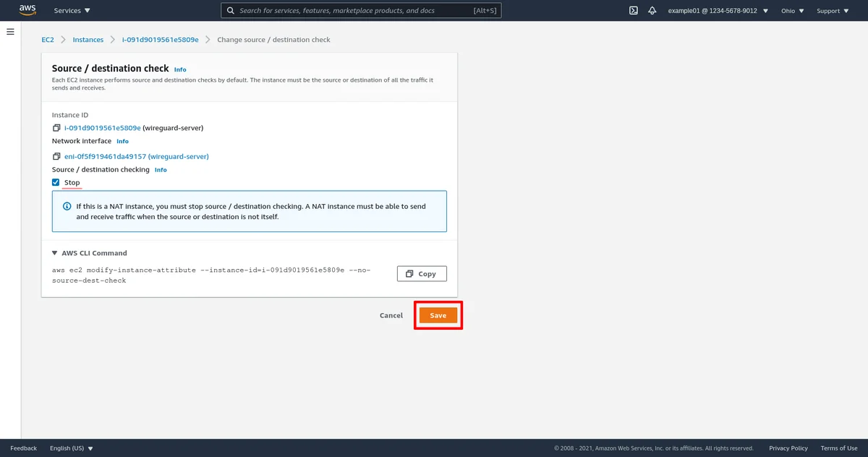Click Info beside Network interface label

[x=122, y=142]
